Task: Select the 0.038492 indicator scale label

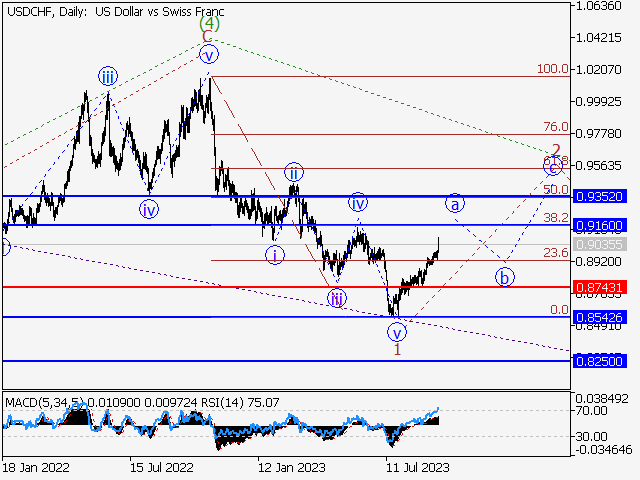Action: [x=602, y=398]
